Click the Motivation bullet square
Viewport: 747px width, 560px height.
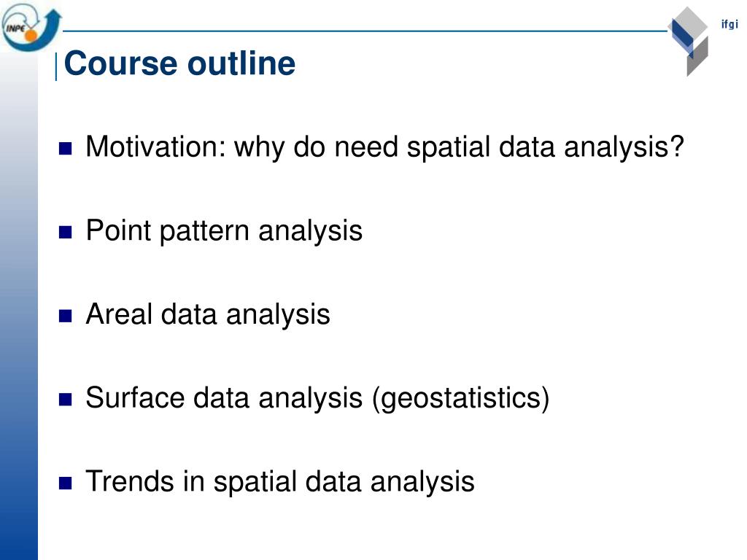(x=65, y=149)
